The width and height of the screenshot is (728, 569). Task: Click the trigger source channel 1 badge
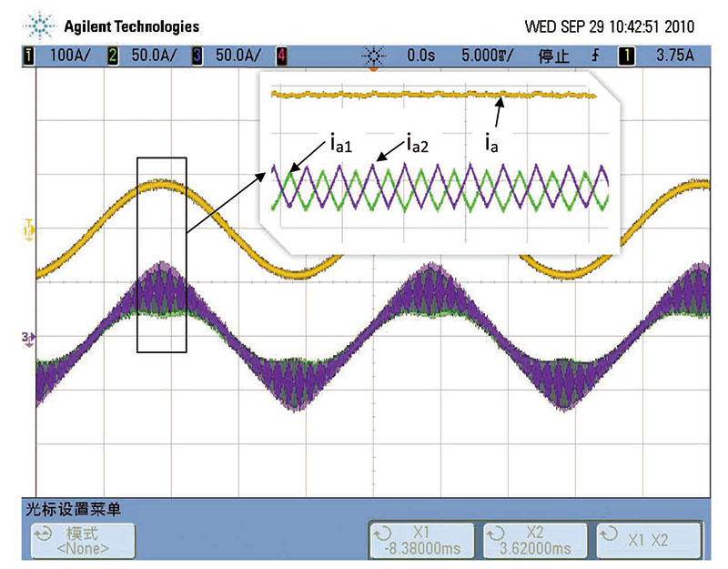click(x=626, y=56)
